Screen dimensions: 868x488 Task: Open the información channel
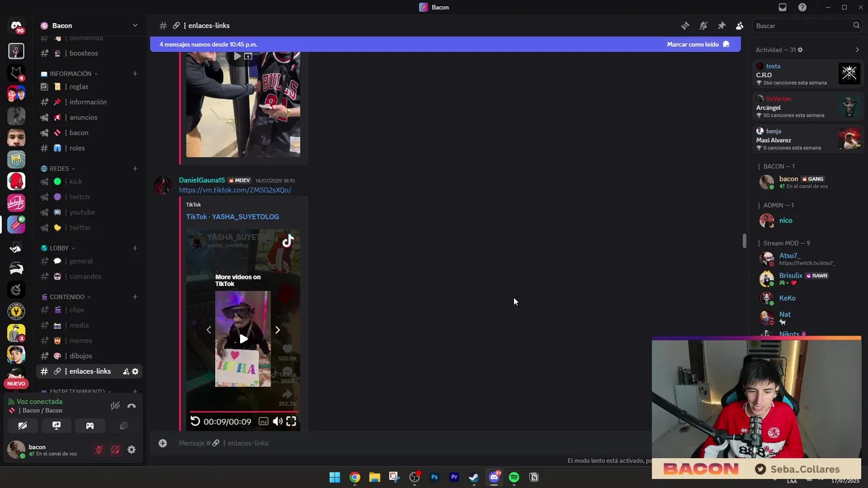tap(90, 102)
